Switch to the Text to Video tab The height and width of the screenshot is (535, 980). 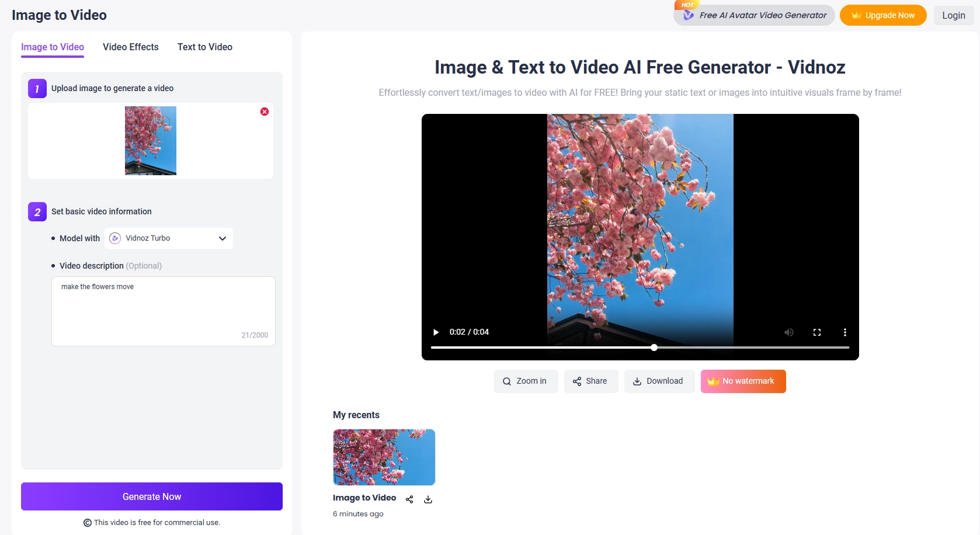[204, 47]
